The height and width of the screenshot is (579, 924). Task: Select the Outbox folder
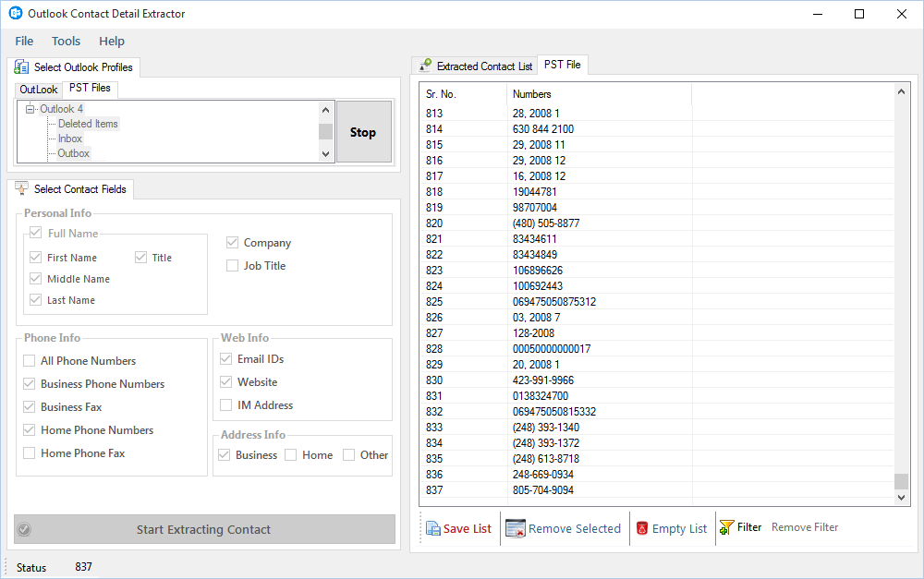(x=74, y=153)
